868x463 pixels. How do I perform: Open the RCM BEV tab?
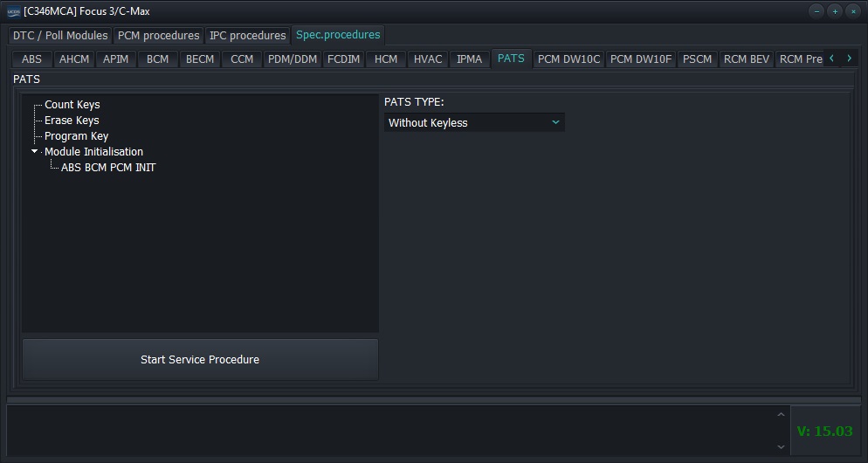747,59
